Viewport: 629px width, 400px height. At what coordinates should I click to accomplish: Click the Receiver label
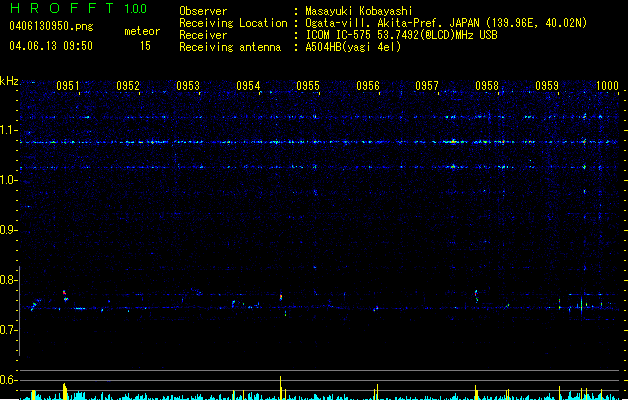click(203, 35)
